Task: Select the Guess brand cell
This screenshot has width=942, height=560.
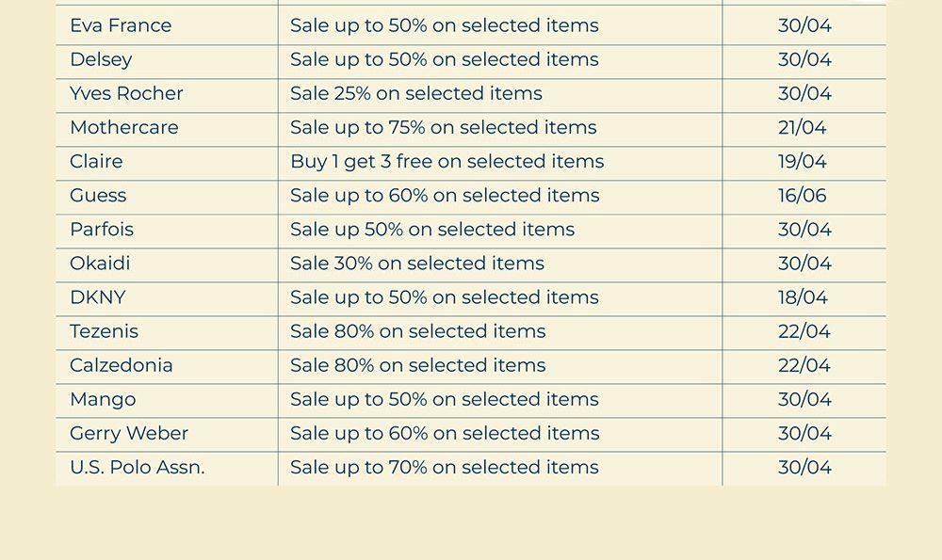Action: pyautogui.click(x=98, y=195)
